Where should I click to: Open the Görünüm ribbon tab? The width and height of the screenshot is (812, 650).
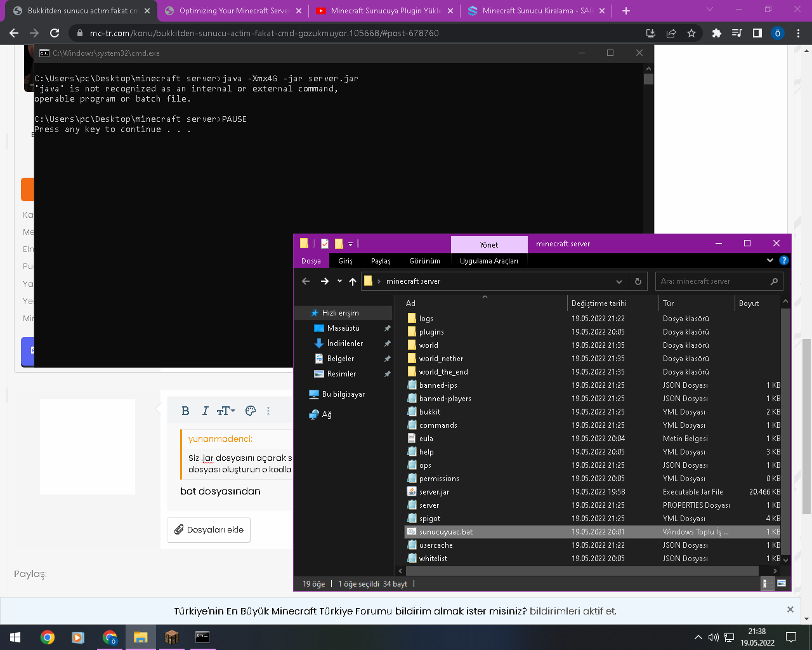pos(424,261)
